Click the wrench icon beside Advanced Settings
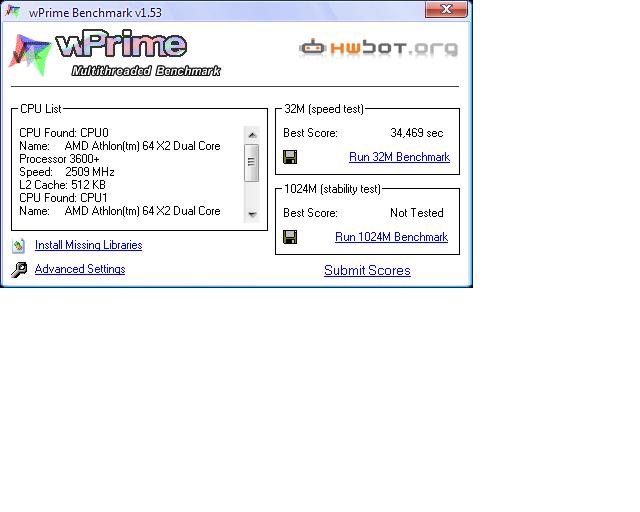 [x=19, y=269]
